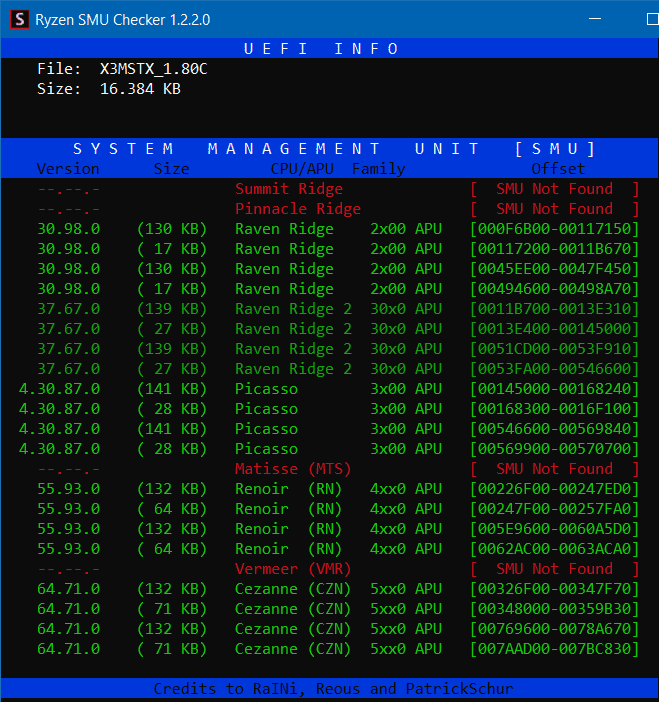Select offset '[0045EE00-0047F450]'

click(554, 269)
